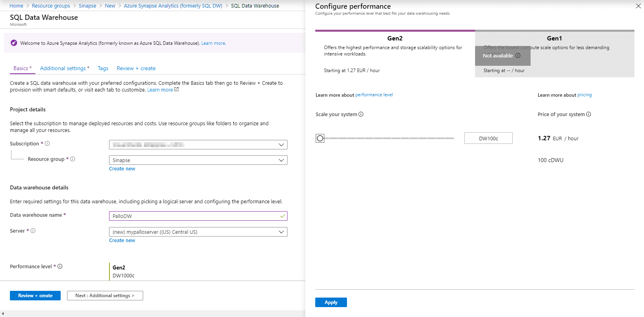Click the New breadcrumb
The width and height of the screenshot is (644, 317).
point(110,6)
